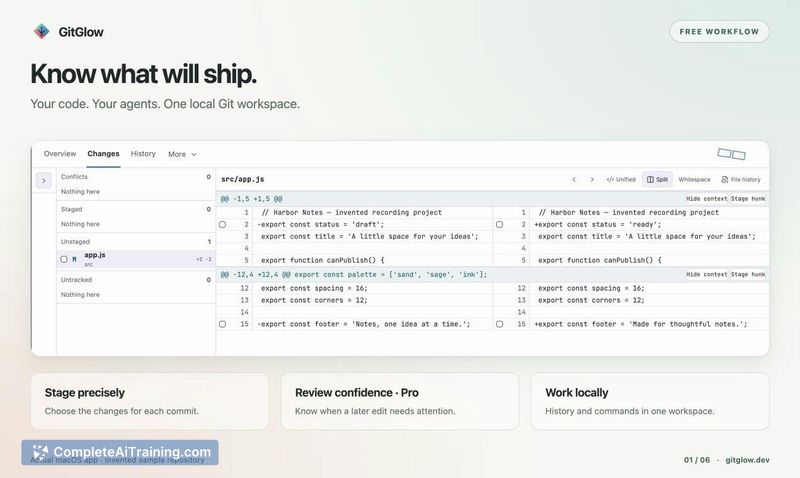Viewport: 800px width, 478px height.
Task: Click the Staged section header
Action: pyautogui.click(x=136, y=209)
